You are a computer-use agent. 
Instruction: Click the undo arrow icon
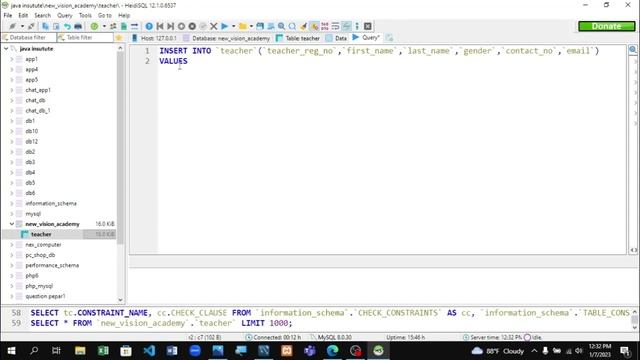[x=67, y=26]
